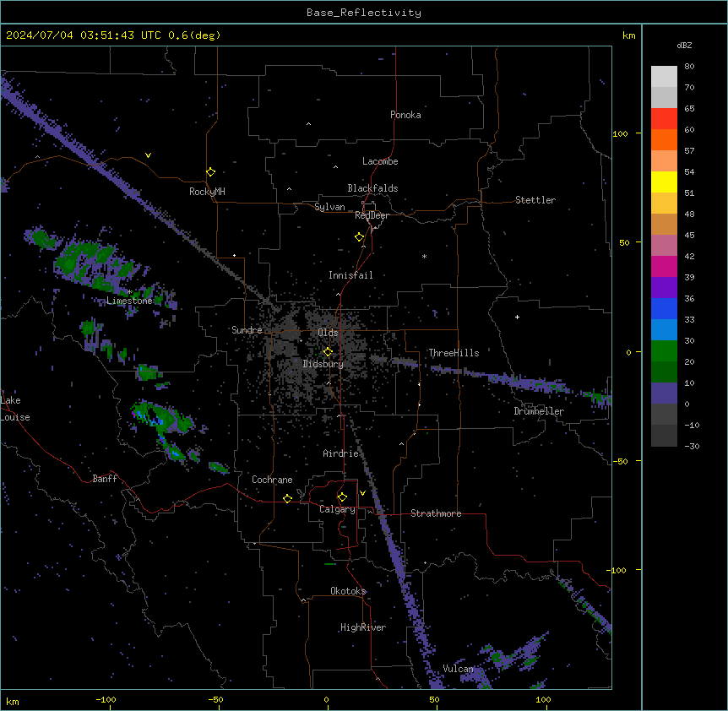The image size is (728, 711).
Task: Click the Limestone label
Action: (129, 301)
